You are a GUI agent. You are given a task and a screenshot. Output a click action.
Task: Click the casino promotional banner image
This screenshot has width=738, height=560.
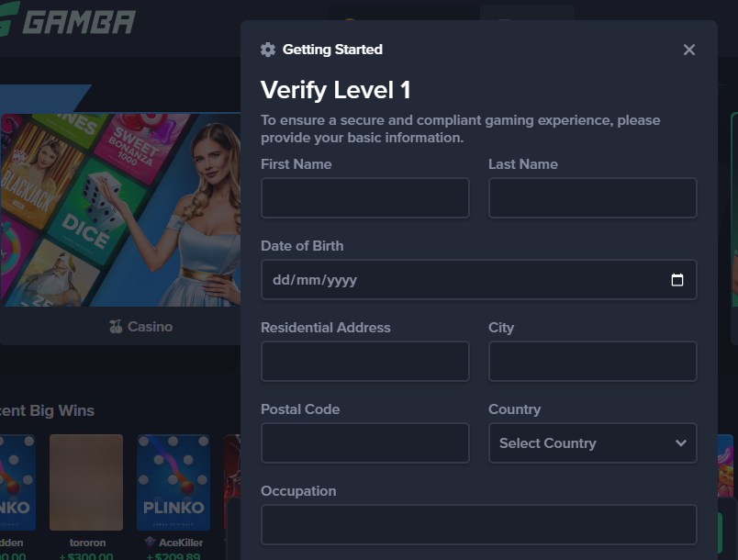pos(120,210)
